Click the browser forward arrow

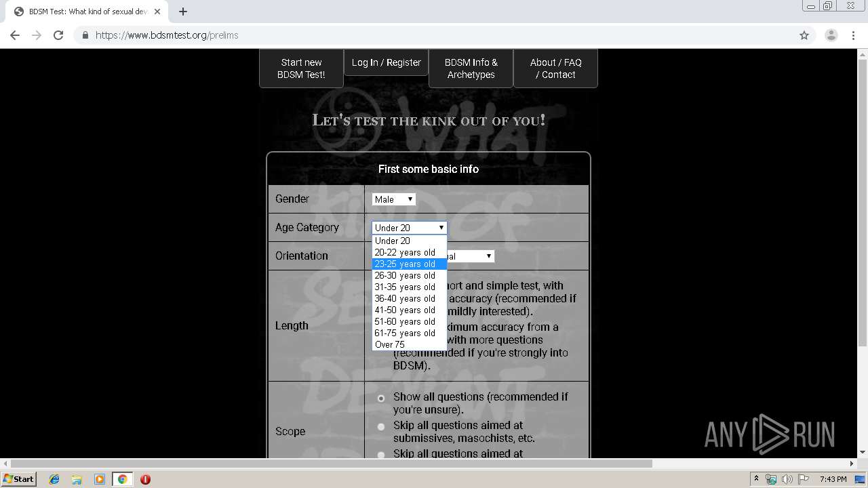(37, 35)
